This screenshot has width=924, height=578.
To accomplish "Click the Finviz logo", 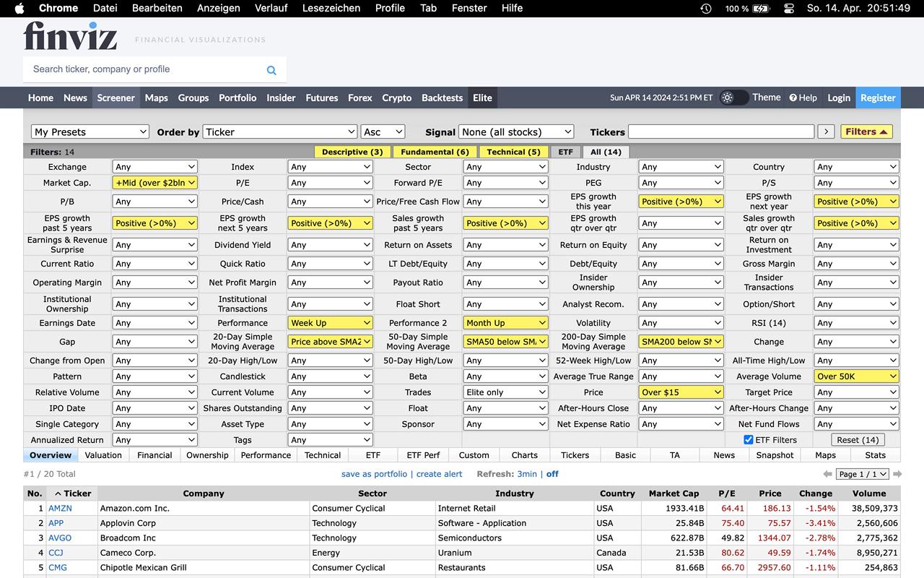I will [x=70, y=35].
